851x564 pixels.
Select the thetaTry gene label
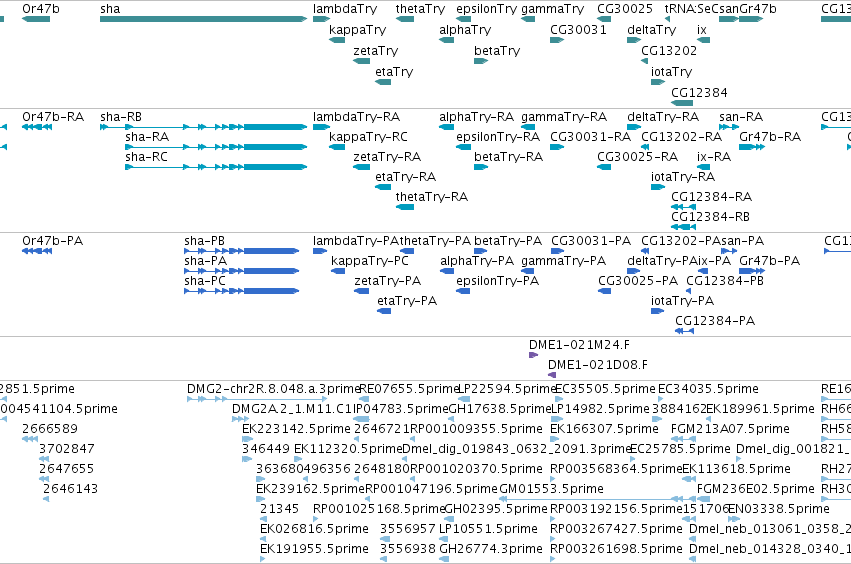point(420,9)
